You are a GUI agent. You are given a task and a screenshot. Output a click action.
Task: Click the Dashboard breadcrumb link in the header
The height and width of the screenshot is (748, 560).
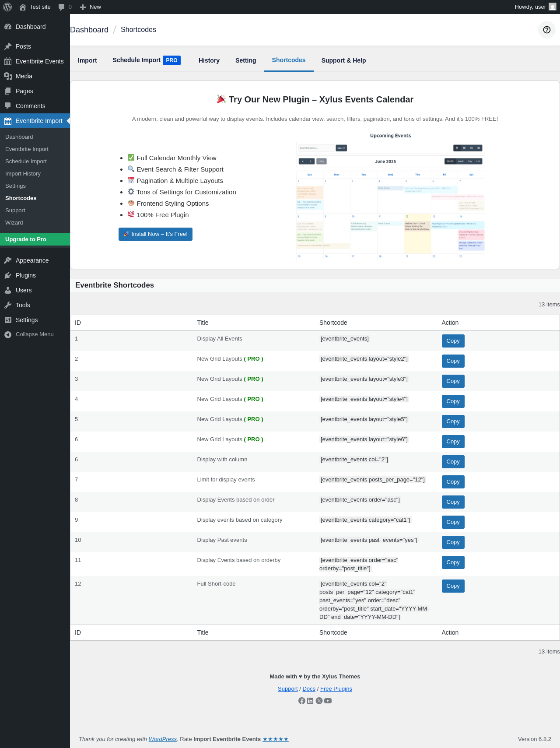point(89,30)
